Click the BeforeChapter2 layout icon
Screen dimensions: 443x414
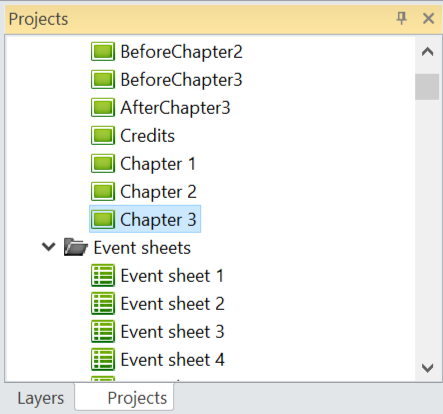point(103,52)
